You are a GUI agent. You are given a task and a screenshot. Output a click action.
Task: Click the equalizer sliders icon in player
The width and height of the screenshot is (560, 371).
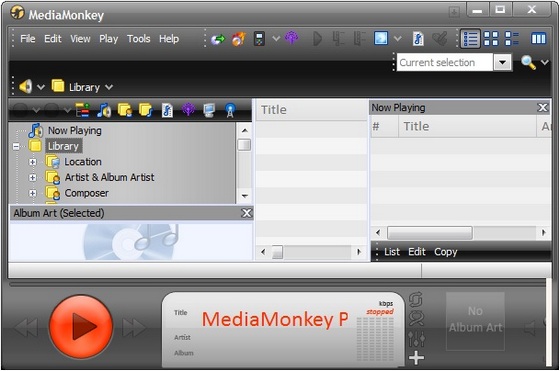point(416,339)
